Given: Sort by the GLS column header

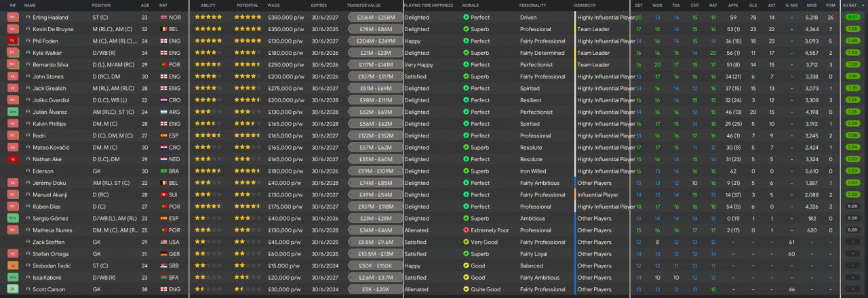Looking at the screenshot, I should [x=753, y=5].
